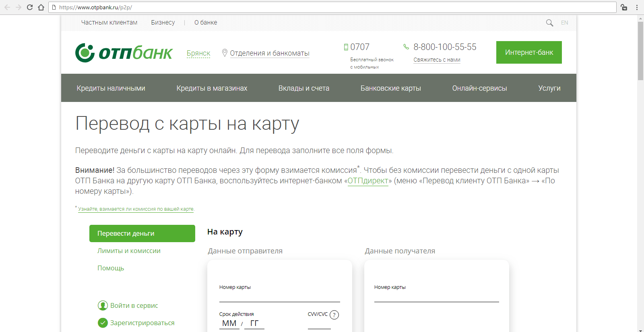Click the OTP Bank logo

click(x=124, y=53)
